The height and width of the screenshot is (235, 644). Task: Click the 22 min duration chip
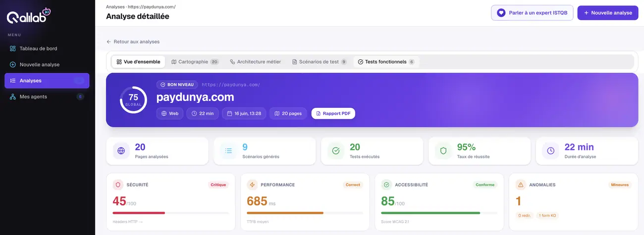203,113
